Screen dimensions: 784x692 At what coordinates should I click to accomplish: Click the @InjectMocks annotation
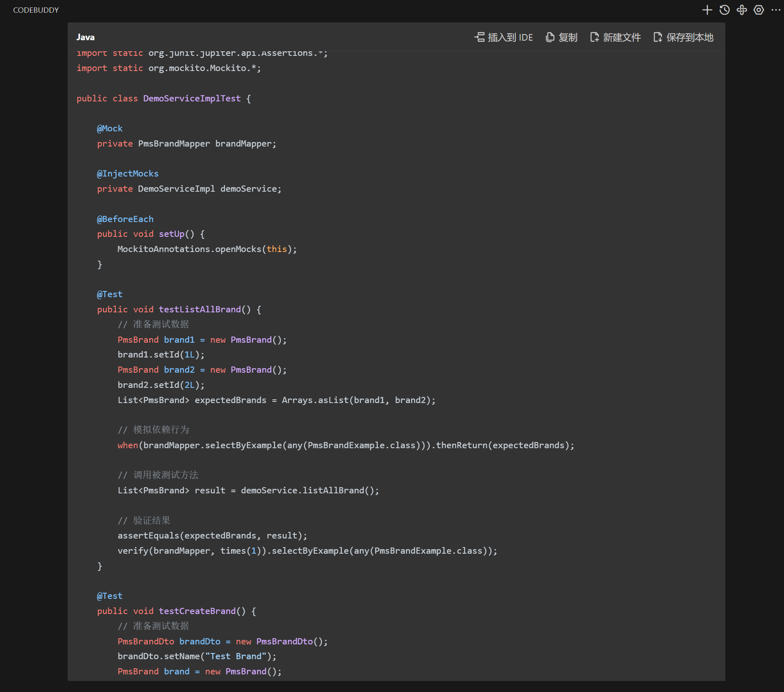point(128,174)
